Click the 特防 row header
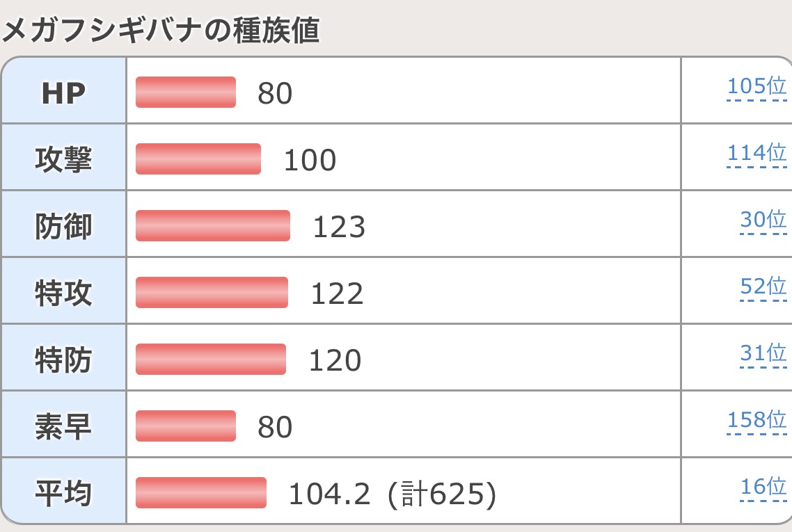 tap(64, 360)
